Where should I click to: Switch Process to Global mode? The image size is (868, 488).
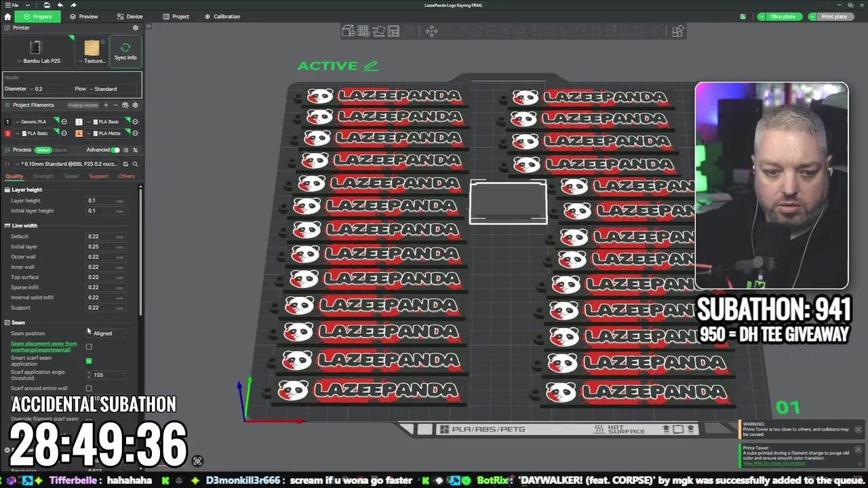pos(43,150)
